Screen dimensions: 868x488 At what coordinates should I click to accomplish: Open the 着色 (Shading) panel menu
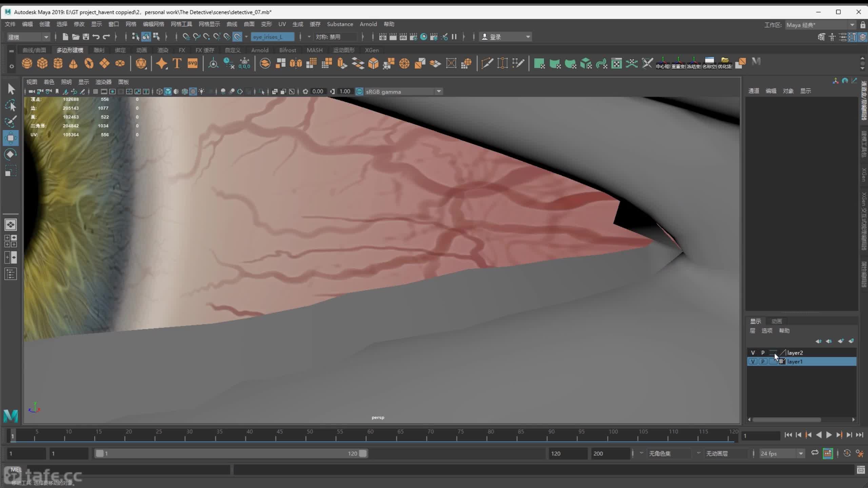click(49, 82)
